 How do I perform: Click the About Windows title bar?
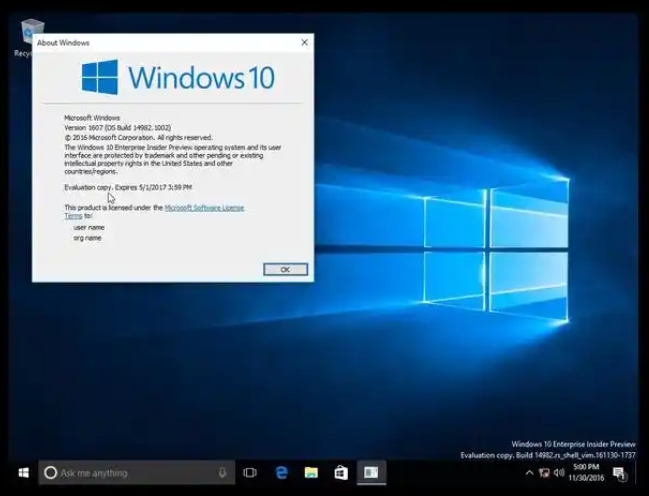pos(160,43)
